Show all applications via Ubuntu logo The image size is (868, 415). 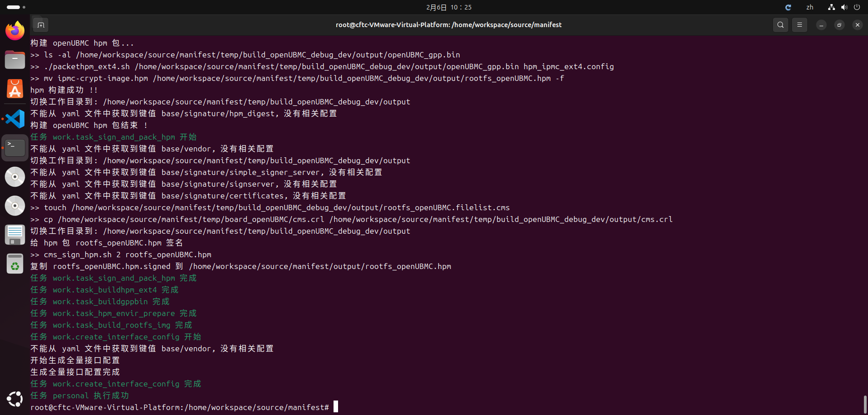click(x=15, y=399)
